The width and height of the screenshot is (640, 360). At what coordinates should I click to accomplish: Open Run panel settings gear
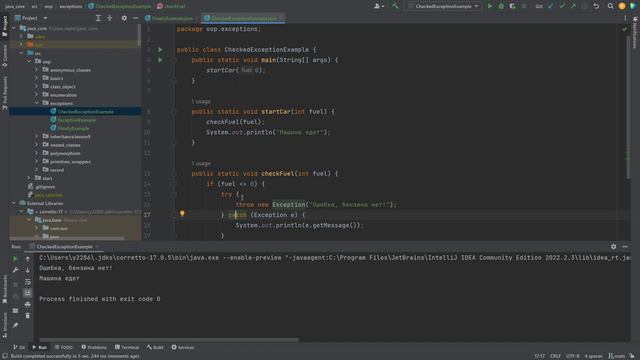point(613,247)
